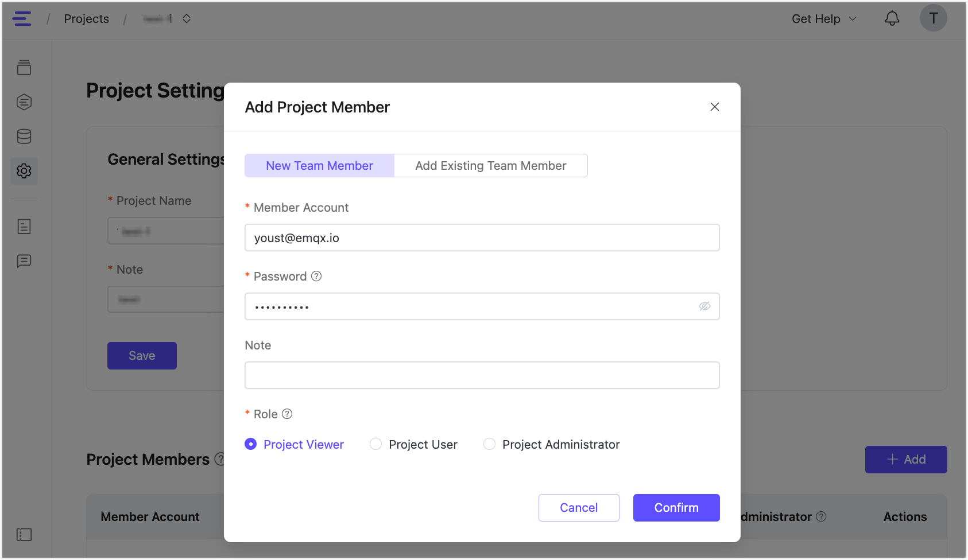
Task: Select the New Team Member tab
Action: coord(319,166)
